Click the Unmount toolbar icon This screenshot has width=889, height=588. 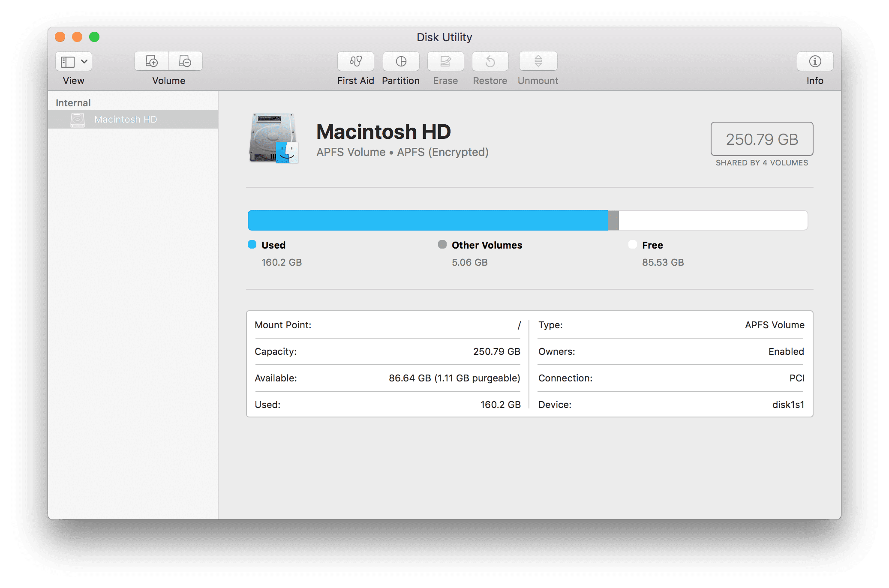click(x=538, y=61)
